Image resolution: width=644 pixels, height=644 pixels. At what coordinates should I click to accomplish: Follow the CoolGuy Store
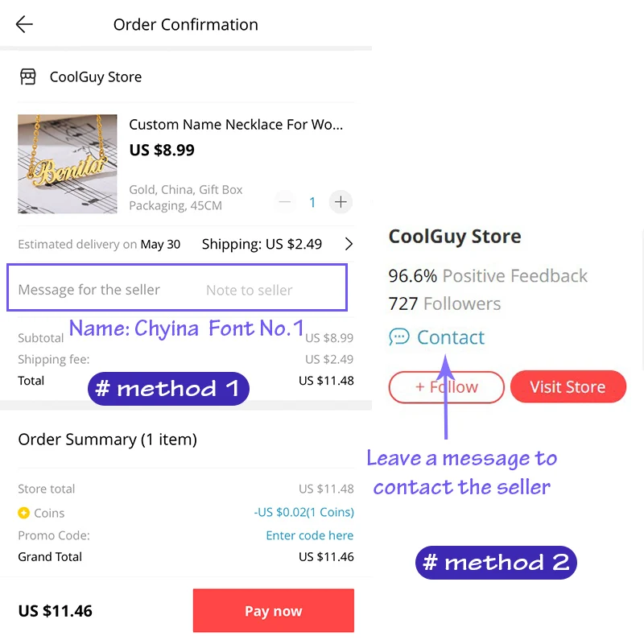(446, 387)
